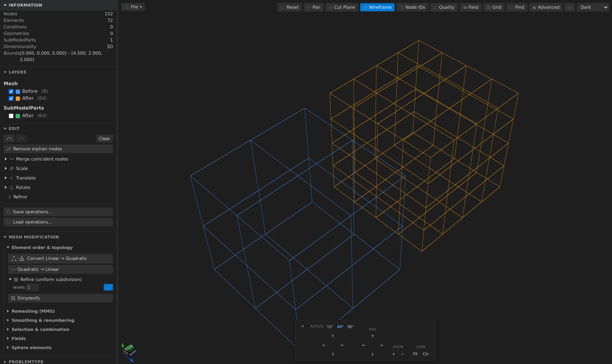Screen dimensions: 612x364
Task: Select 90° rotation step
Action: (351, 327)
